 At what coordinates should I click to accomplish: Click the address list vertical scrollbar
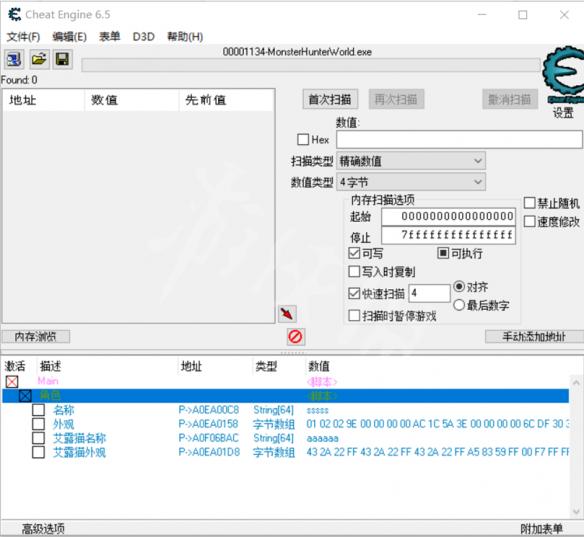tap(576, 447)
